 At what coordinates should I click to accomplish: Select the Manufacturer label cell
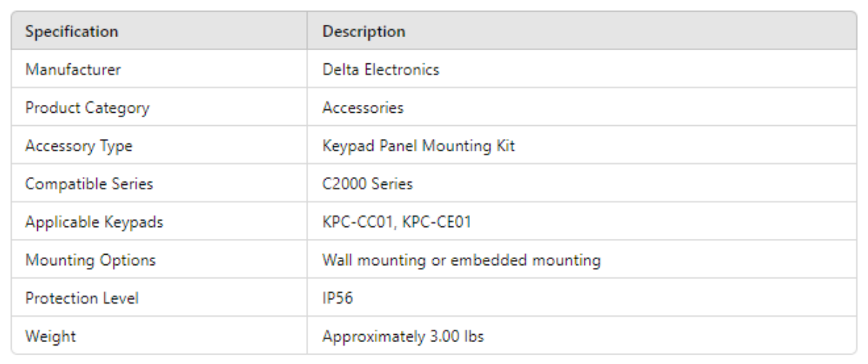[x=73, y=70]
